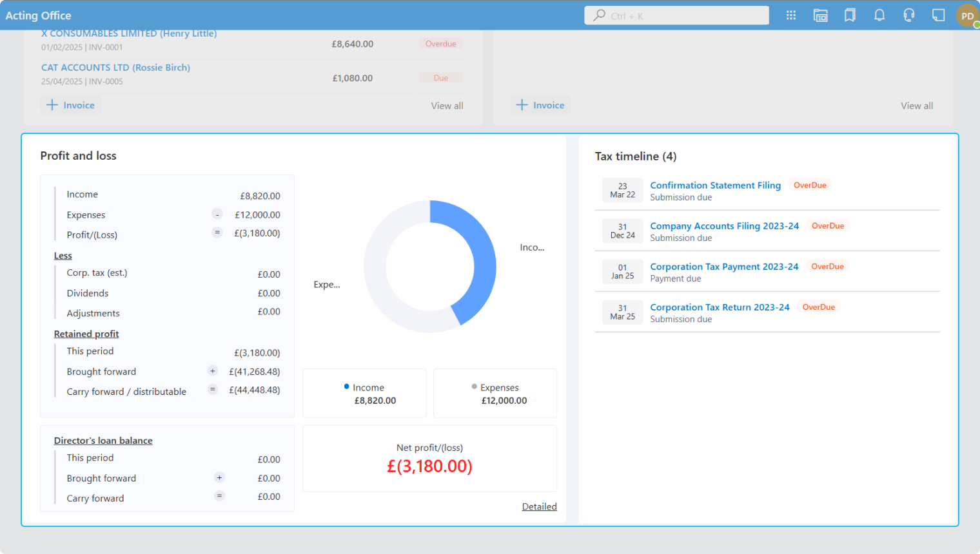Open Confirmation Statement Filing task
This screenshot has width=980, height=554.
click(715, 186)
